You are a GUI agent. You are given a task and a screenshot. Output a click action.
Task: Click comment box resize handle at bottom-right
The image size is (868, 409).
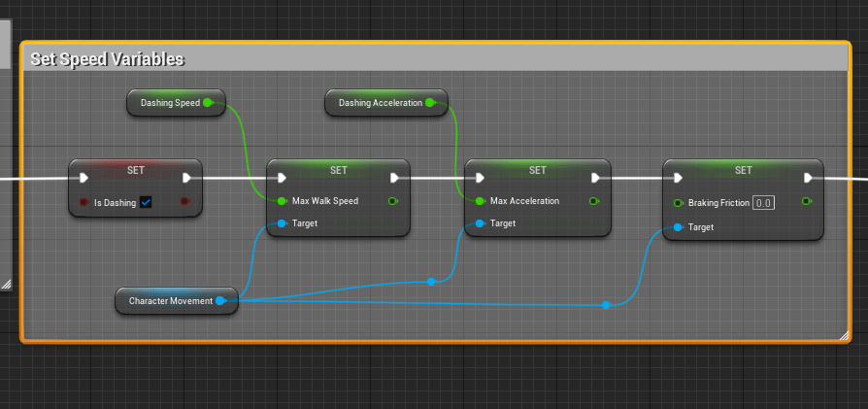(843, 335)
